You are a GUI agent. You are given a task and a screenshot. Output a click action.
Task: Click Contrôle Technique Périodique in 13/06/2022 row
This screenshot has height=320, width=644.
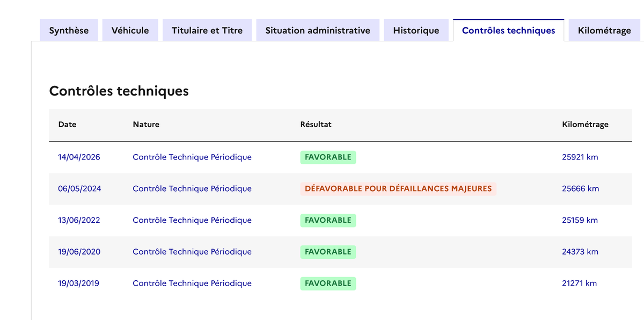[x=192, y=220]
